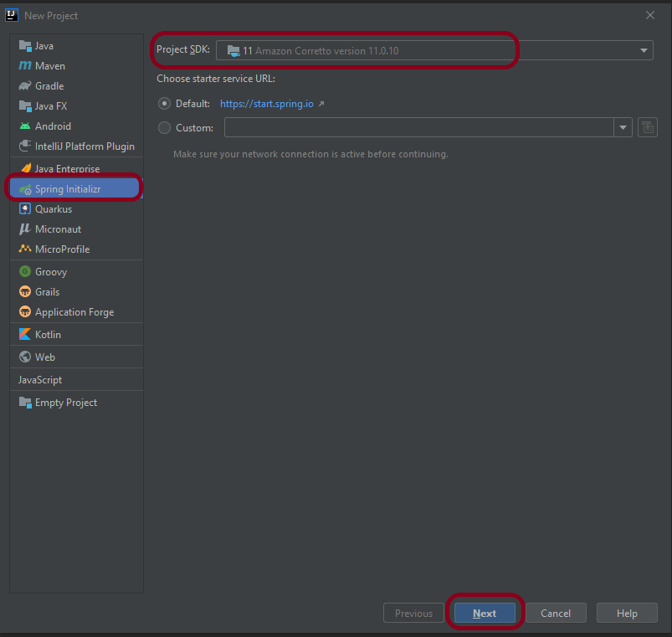Select the Maven project type icon
Image resolution: width=672 pixels, height=637 pixels.
pyautogui.click(x=25, y=66)
